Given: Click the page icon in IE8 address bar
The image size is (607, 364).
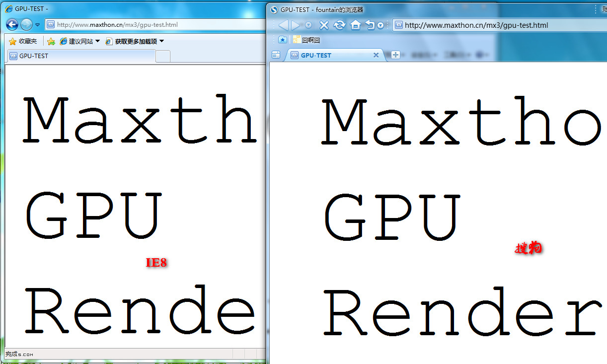Looking at the screenshot, I should [x=51, y=24].
